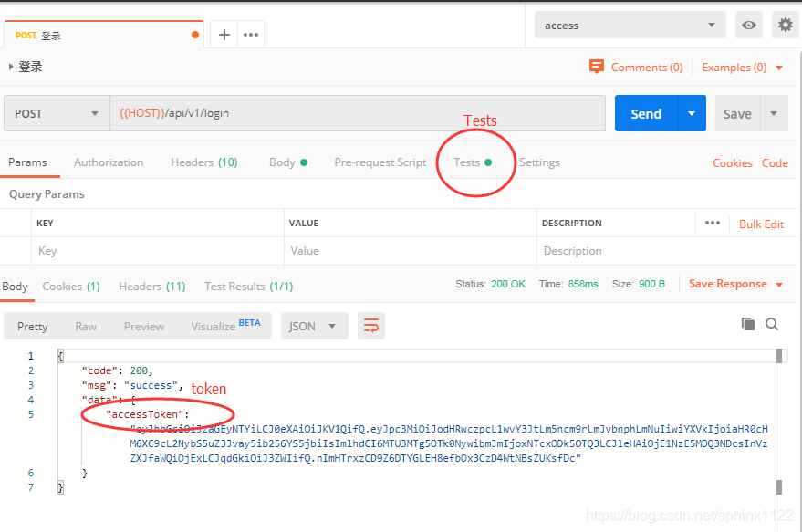Click the "accessToken" key in response
Viewport: 802px width, 532px height.
pos(145,414)
